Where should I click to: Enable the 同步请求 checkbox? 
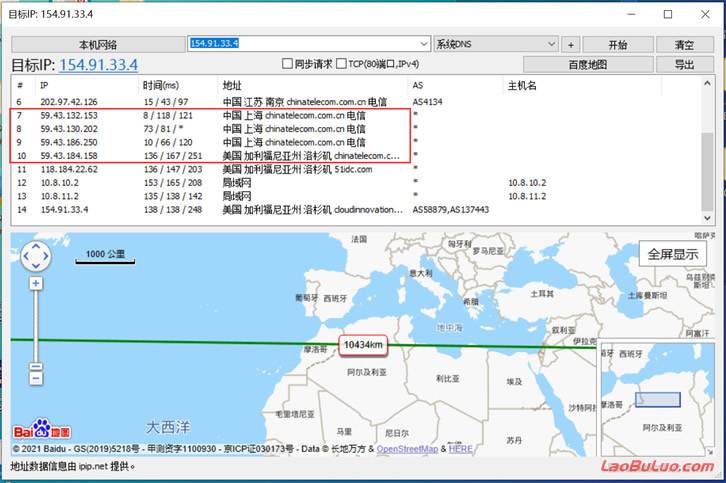pyautogui.click(x=288, y=64)
